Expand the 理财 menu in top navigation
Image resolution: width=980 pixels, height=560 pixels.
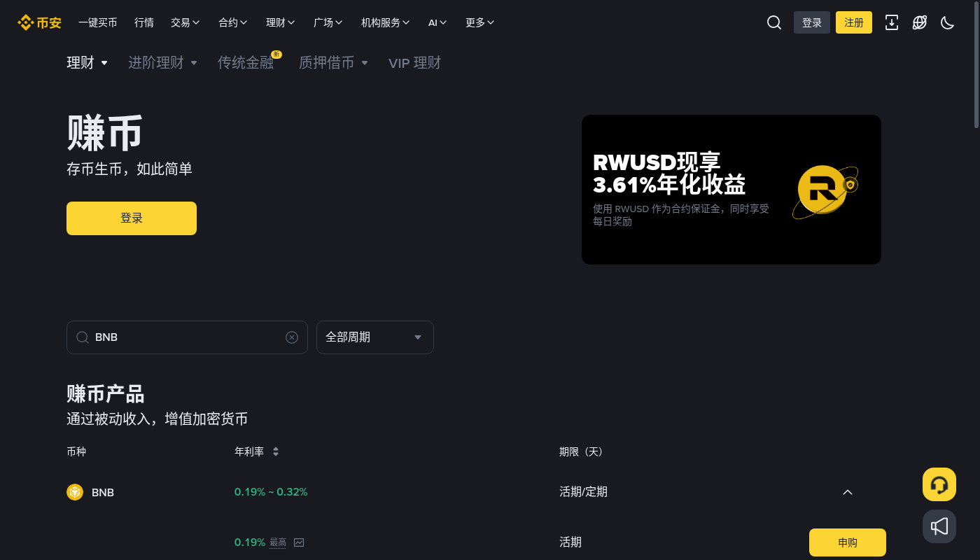point(281,22)
